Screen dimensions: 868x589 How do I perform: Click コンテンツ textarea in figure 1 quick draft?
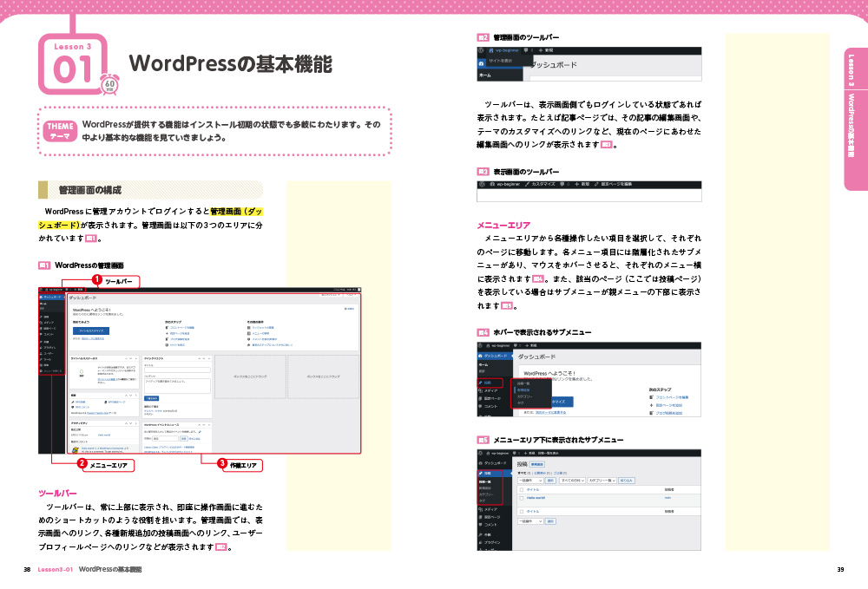[177, 386]
